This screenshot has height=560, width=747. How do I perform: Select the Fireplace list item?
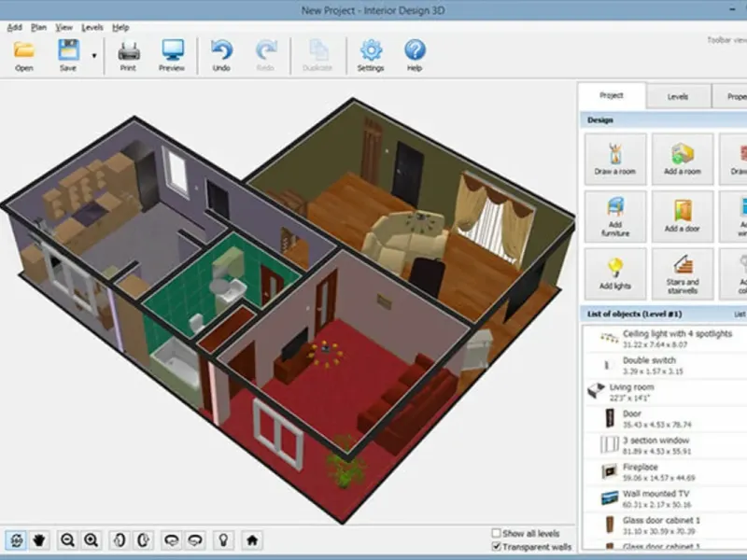(664, 472)
